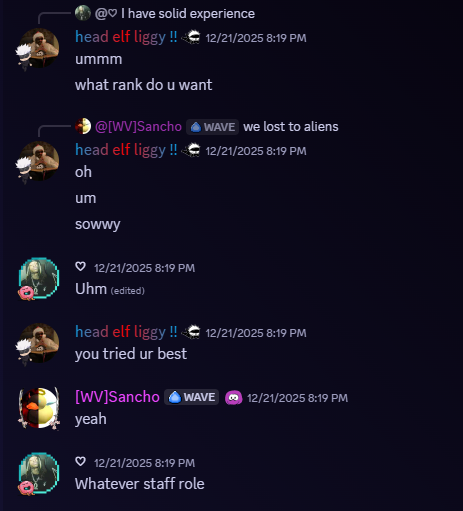463x511 pixels.
Task: Click the timestamp on the 'Whatever staff role' message
Action: pos(144,463)
